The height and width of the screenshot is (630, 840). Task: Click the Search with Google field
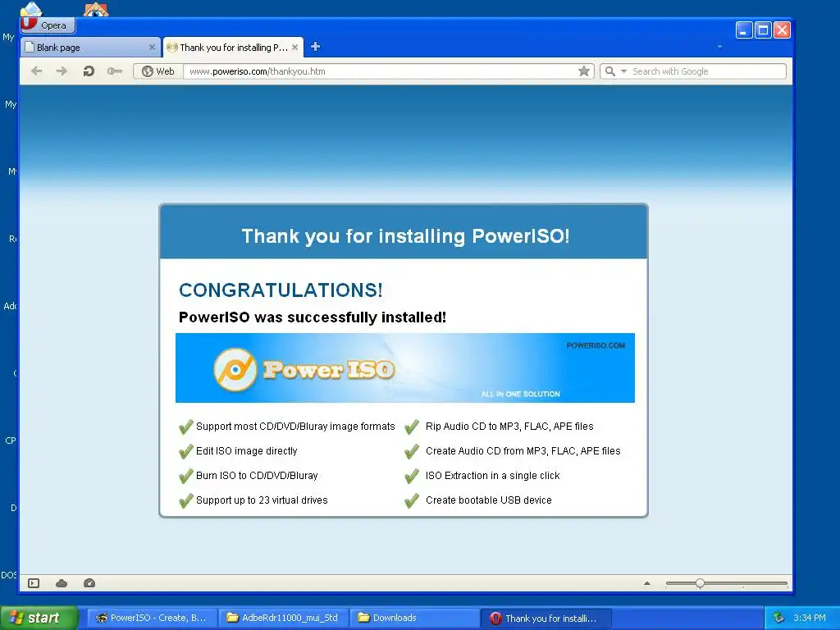point(707,71)
